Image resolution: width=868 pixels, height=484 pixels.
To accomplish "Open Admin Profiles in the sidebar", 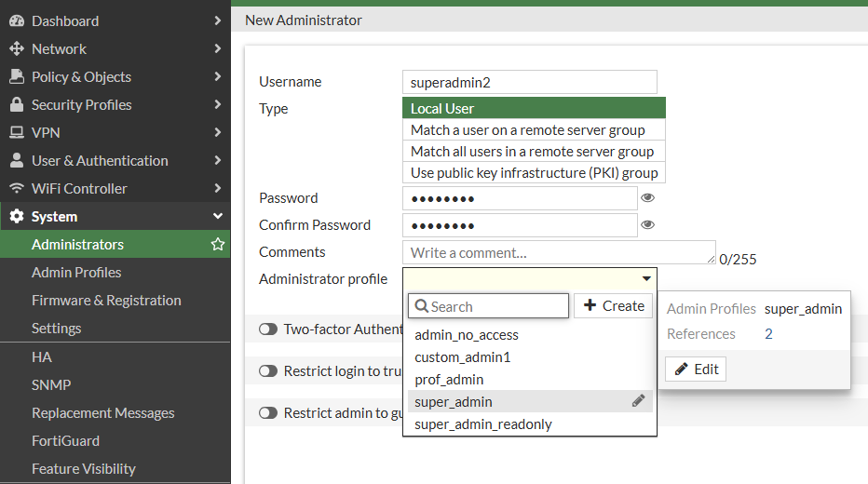I will click(x=76, y=273).
